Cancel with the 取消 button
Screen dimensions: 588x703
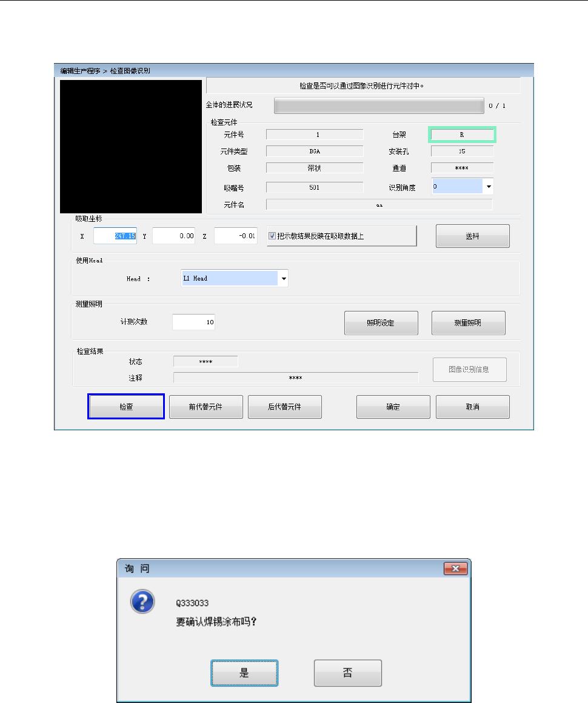coord(473,407)
